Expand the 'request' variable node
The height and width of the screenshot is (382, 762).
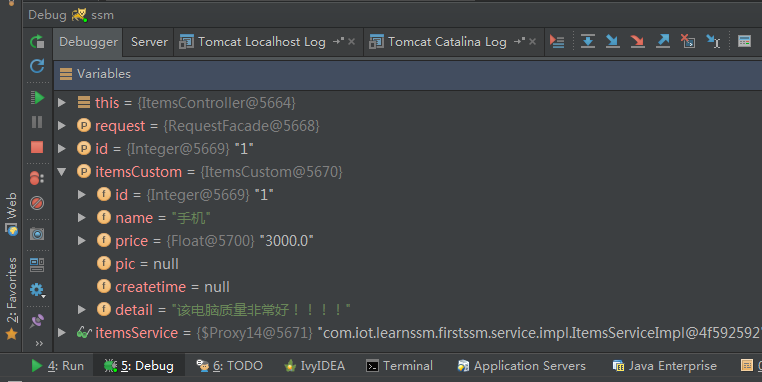62,125
